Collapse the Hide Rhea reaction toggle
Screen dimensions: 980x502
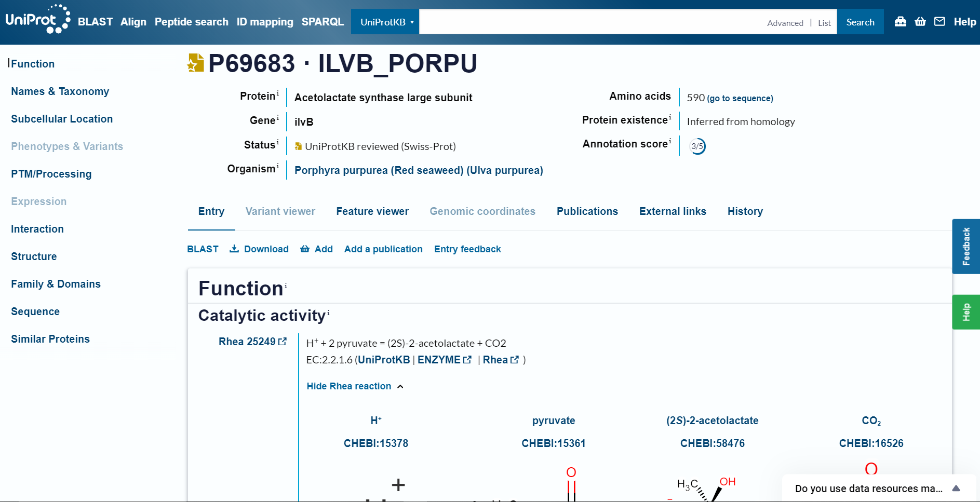pos(355,386)
